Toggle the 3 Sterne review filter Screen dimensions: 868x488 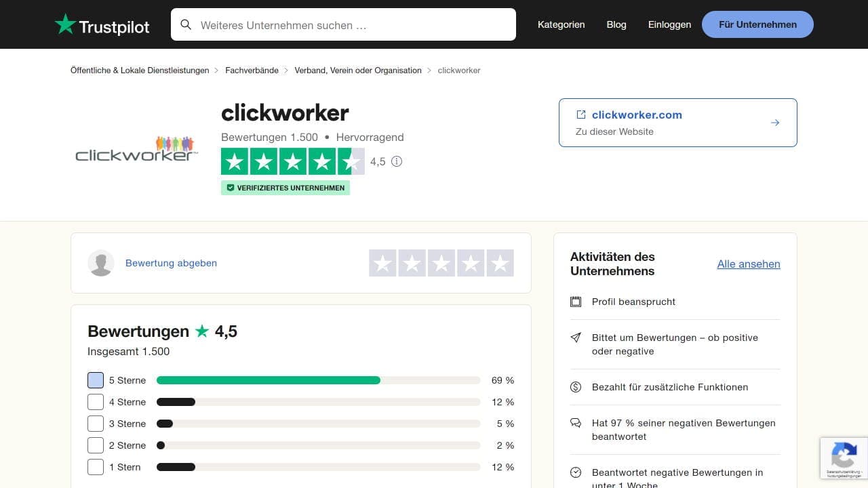[95, 423]
